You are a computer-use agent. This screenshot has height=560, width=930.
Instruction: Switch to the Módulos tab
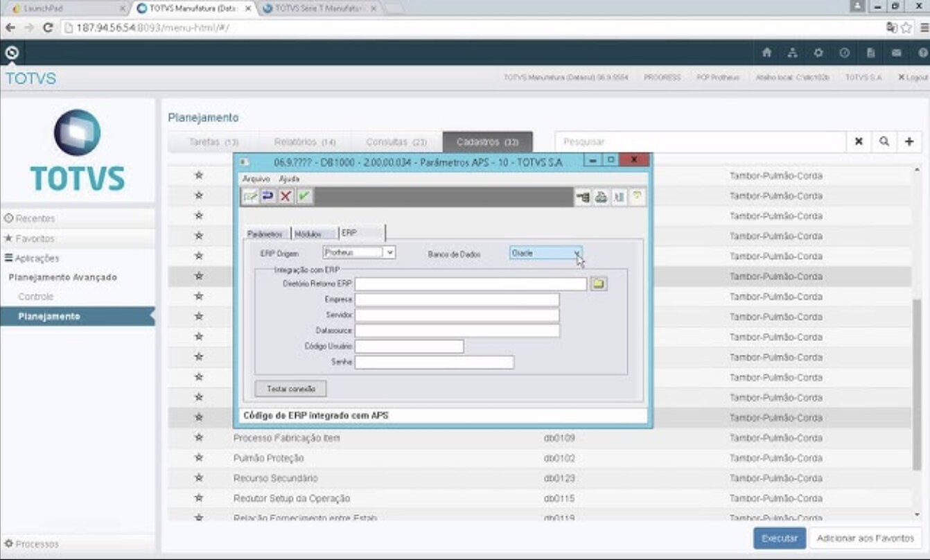click(x=308, y=234)
